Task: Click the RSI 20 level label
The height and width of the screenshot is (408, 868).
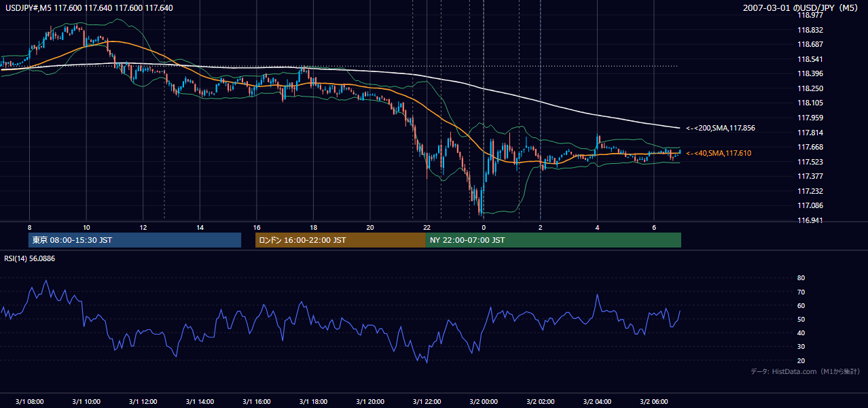Action: [x=801, y=360]
